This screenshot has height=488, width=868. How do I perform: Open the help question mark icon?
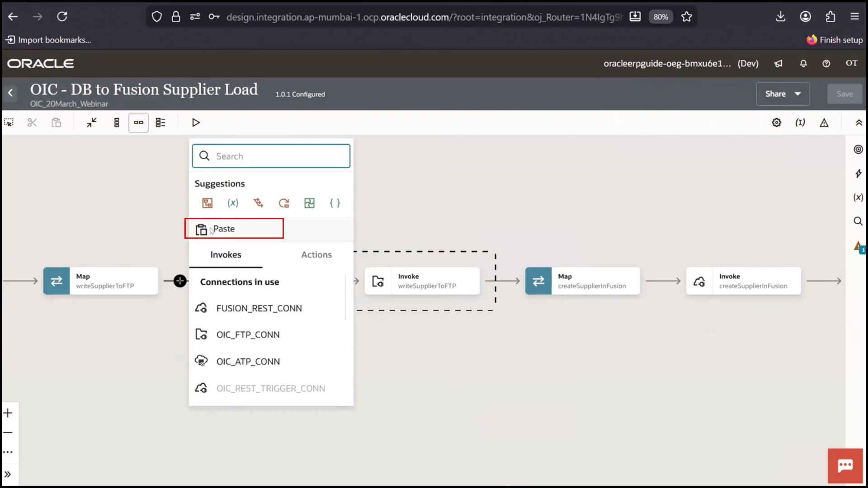(826, 63)
